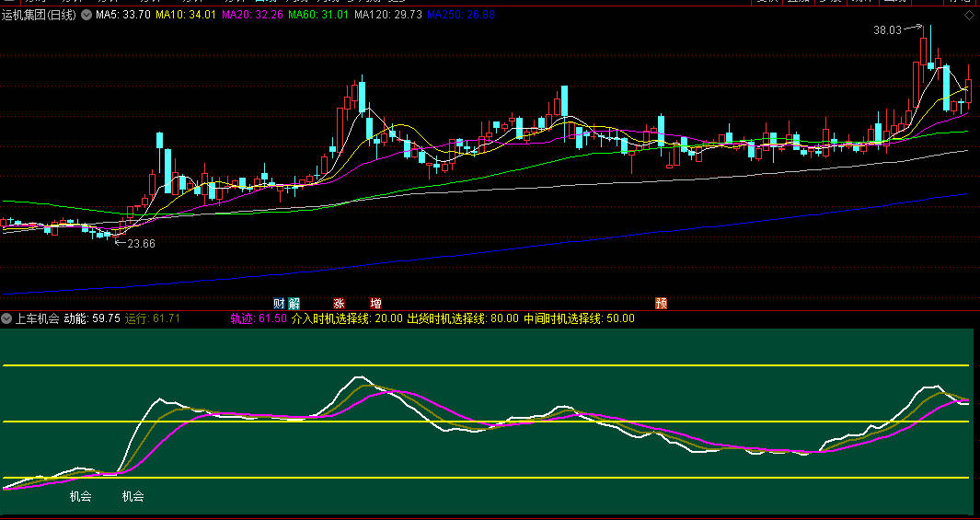Click the 解 unlock event marker icon
980x520 pixels.
[x=294, y=303]
